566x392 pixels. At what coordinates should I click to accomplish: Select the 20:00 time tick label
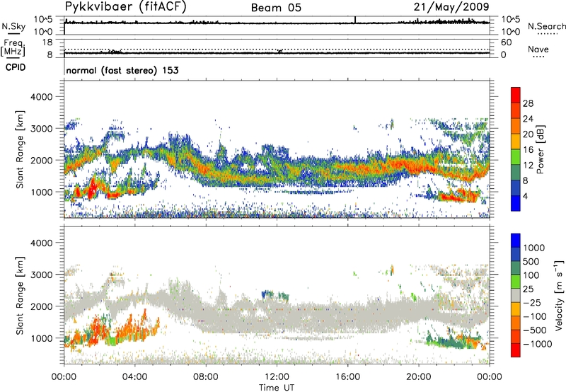(419, 377)
